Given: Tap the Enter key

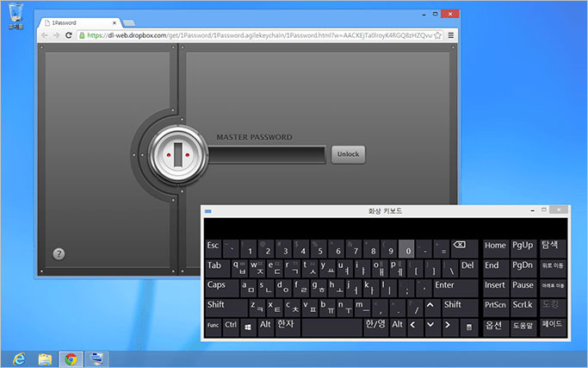Looking at the screenshot, I should [455, 289].
